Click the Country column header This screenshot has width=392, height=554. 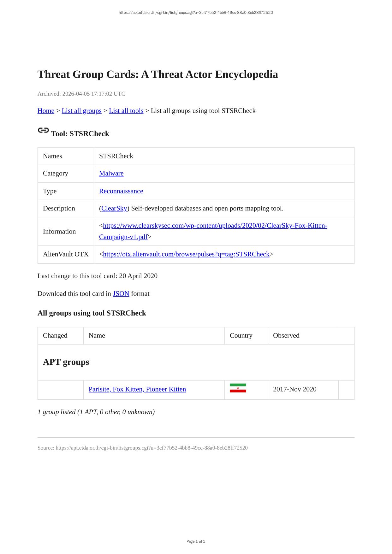coord(241,336)
